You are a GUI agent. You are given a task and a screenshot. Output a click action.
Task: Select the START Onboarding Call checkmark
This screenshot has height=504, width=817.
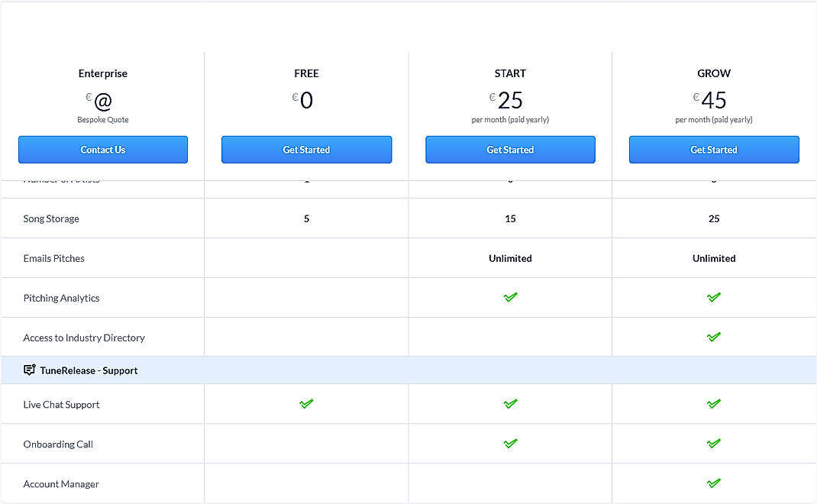(510, 443)
